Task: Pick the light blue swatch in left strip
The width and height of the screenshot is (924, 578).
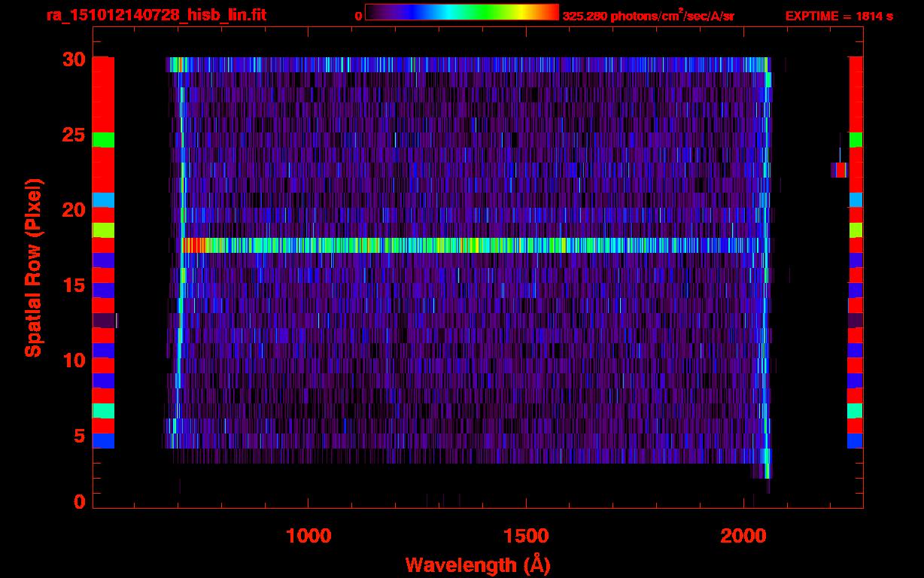Action: click(103, 199)
